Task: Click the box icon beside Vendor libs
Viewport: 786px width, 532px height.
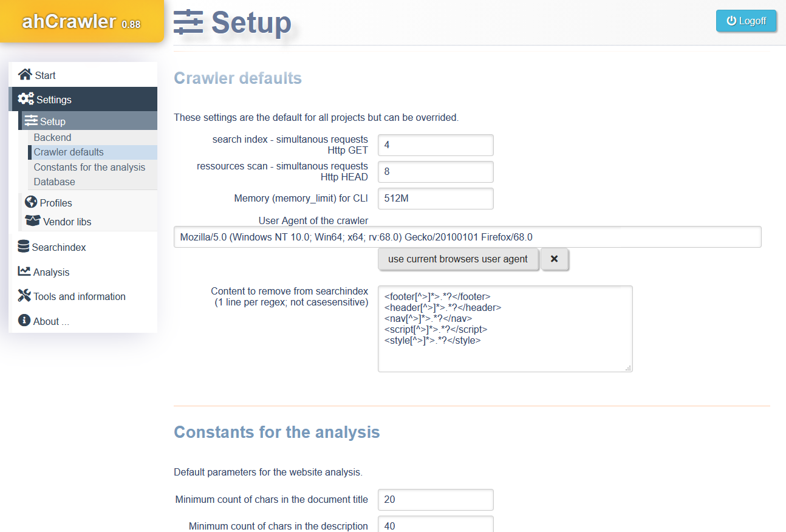Action: pyautogui.click(x=33, y=221)
